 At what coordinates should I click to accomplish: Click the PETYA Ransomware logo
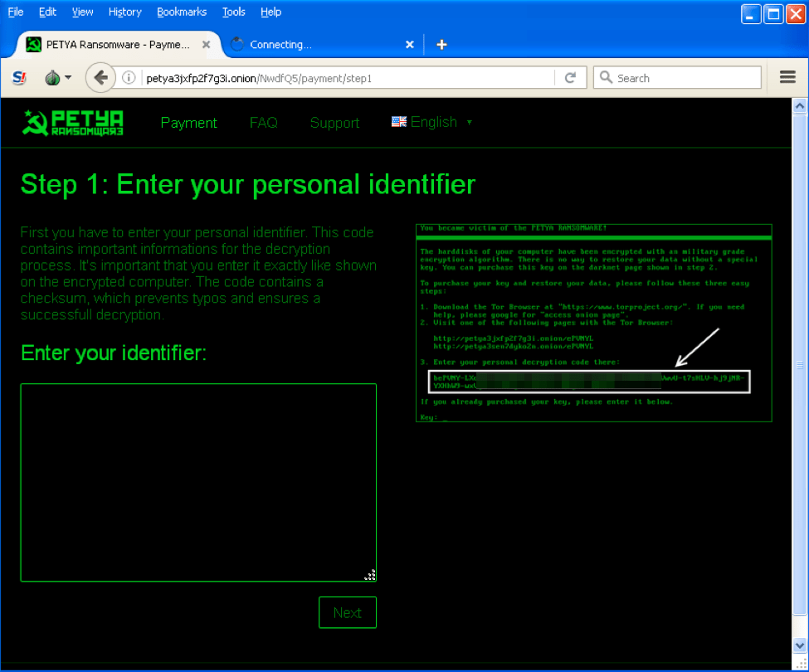click(x=73, y=123)
